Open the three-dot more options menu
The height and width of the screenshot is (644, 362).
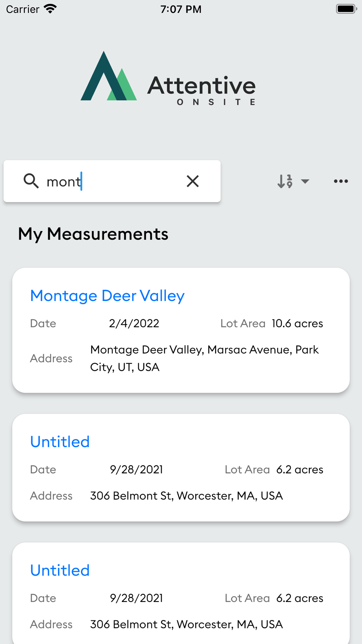341,181
